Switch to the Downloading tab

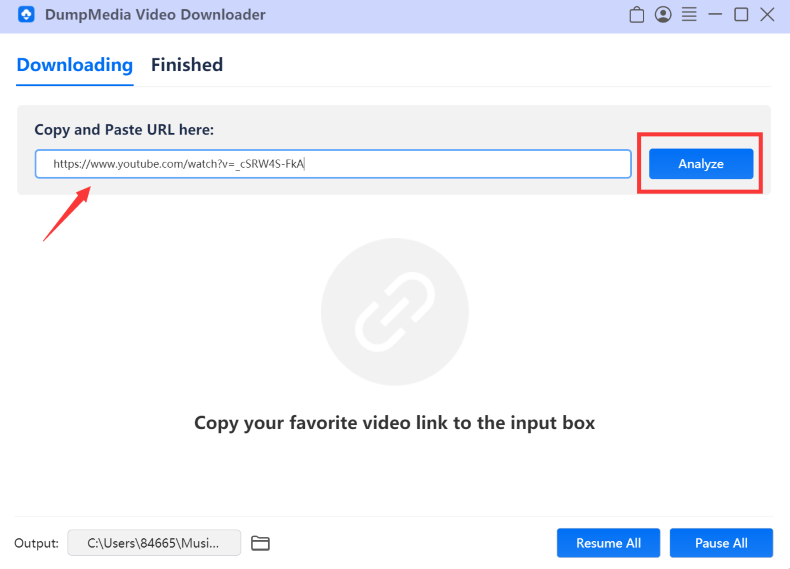point(75,65)
